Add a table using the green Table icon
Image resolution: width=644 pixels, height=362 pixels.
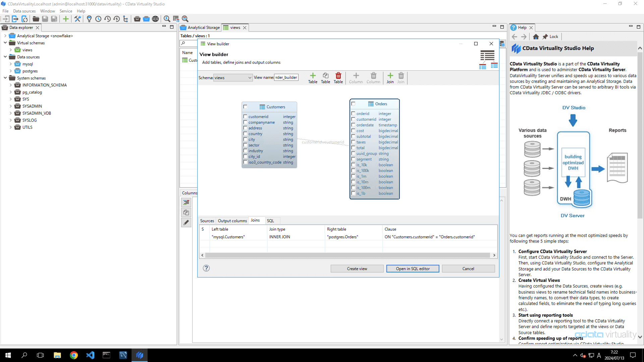coord(313,78)
